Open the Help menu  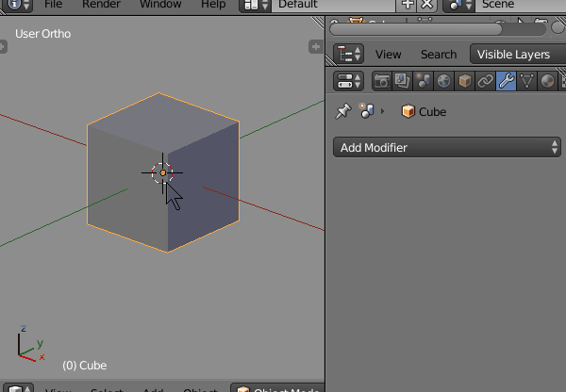213,5
